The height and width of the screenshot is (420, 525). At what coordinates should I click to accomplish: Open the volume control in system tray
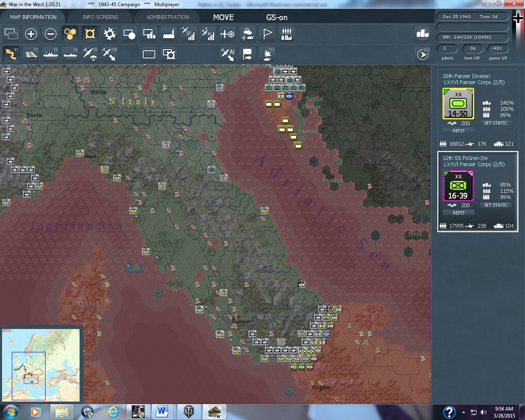click(484, 412)
